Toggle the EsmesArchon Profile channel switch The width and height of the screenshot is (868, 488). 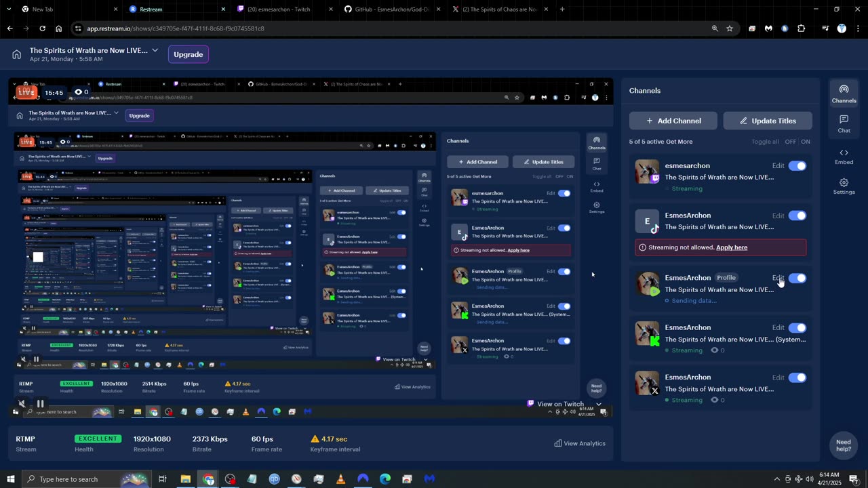[797, 278]
